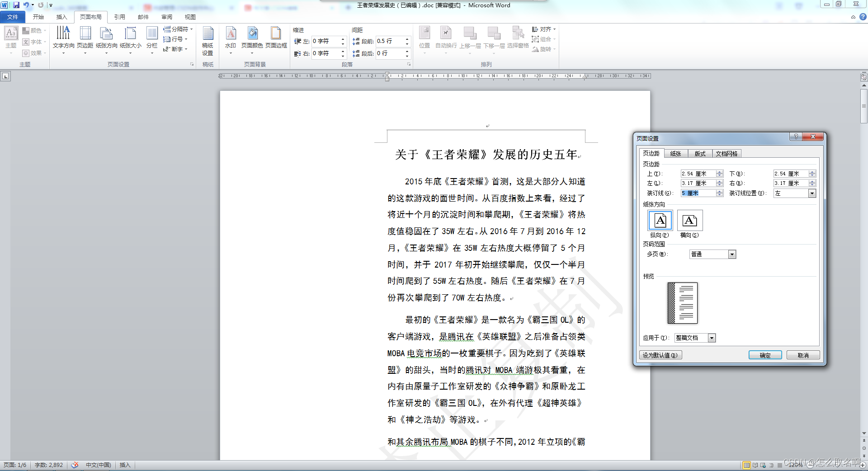The image size is (868, 471).
Task: Click the vertical scrollbar thumb of document
Action: [x=864, y=106]
